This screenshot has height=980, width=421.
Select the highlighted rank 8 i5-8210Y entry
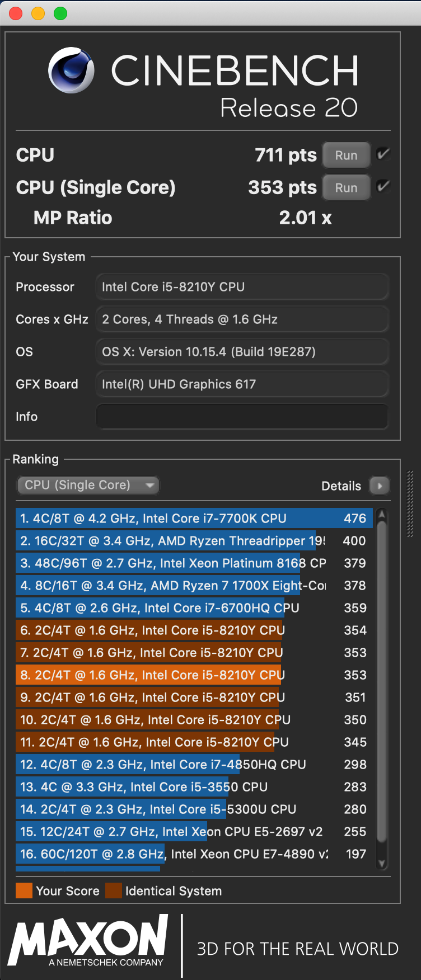[x=193, y=675]
